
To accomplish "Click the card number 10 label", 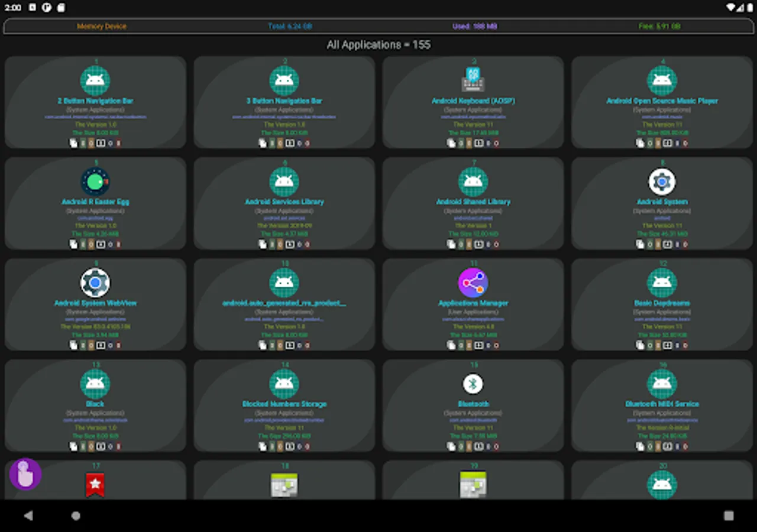I will [x=284, y=264].
